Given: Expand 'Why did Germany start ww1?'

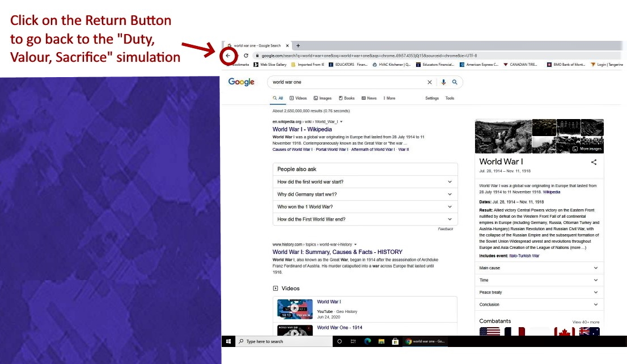Looking at the screenshot, I should click(x=365, y=194).
